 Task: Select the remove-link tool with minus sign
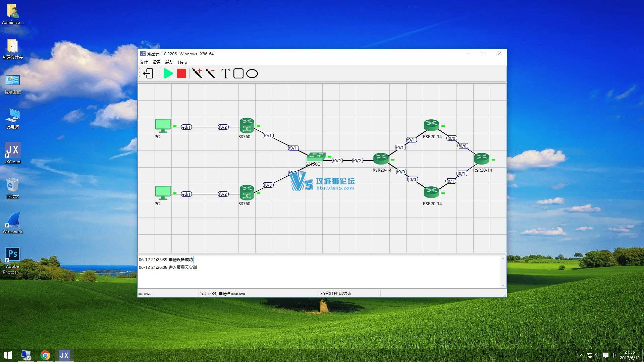pos(210,73)
